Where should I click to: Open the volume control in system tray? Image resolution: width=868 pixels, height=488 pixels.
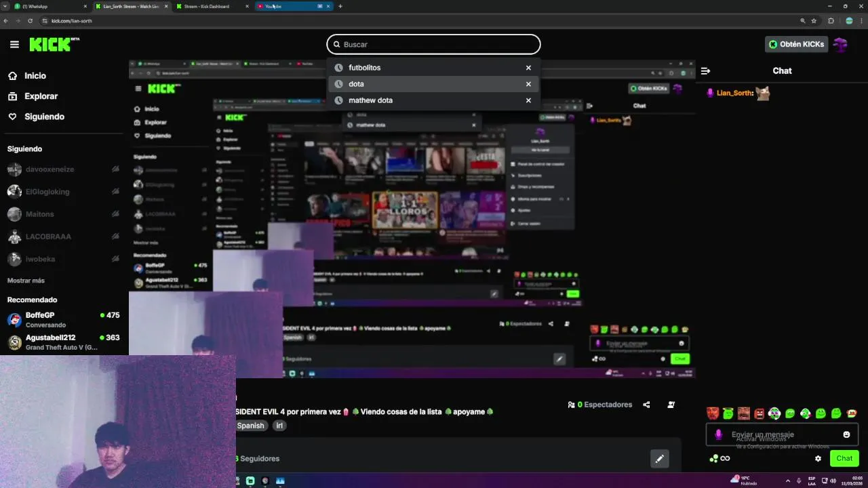click(833, 481)
